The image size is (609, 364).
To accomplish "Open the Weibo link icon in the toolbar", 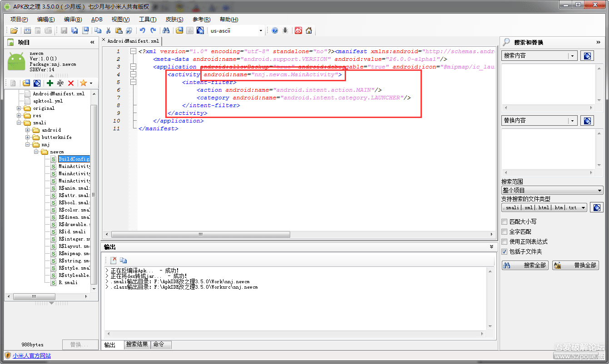I will 298,30.
